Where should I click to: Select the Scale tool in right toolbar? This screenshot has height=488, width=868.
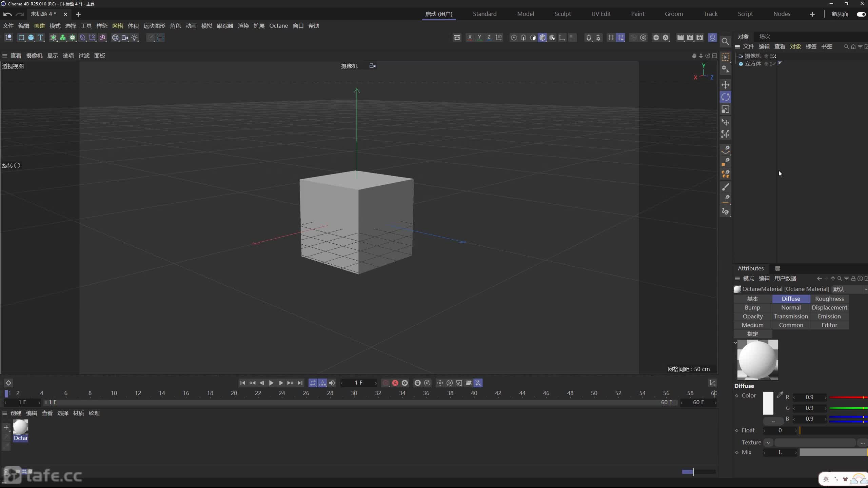(x=725, y=109)
